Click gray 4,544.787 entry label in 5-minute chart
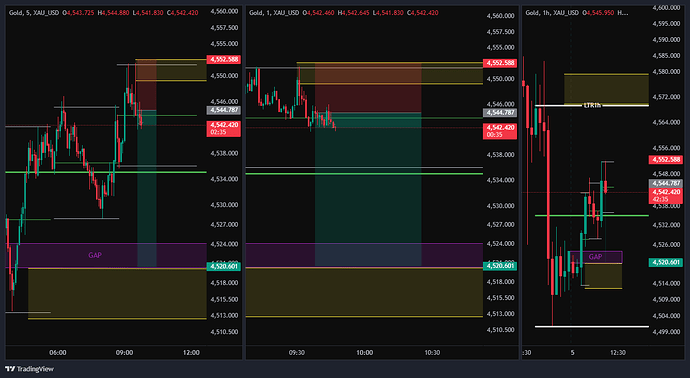 pos(224,110)
